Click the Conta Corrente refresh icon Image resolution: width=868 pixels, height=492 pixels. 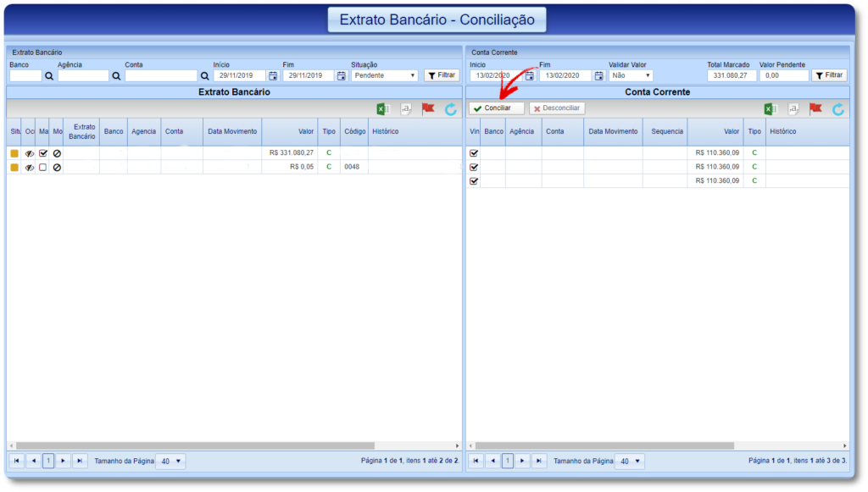tap(838, 109)
